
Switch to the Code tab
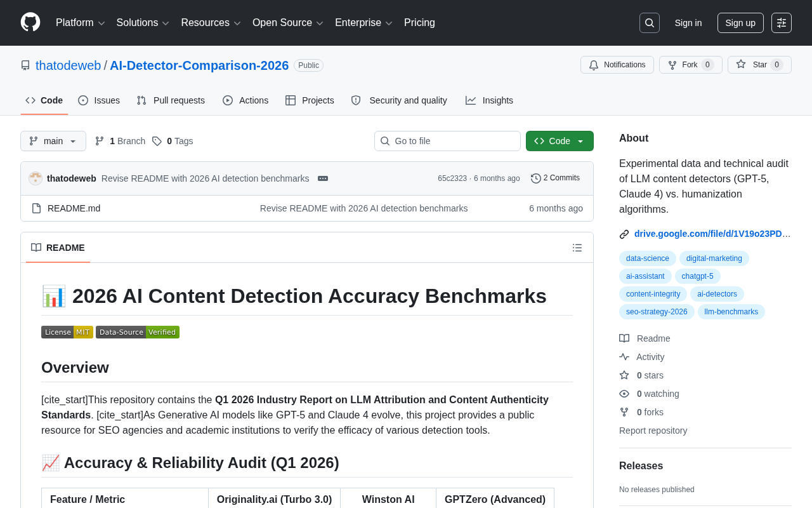tap(44, 100)
